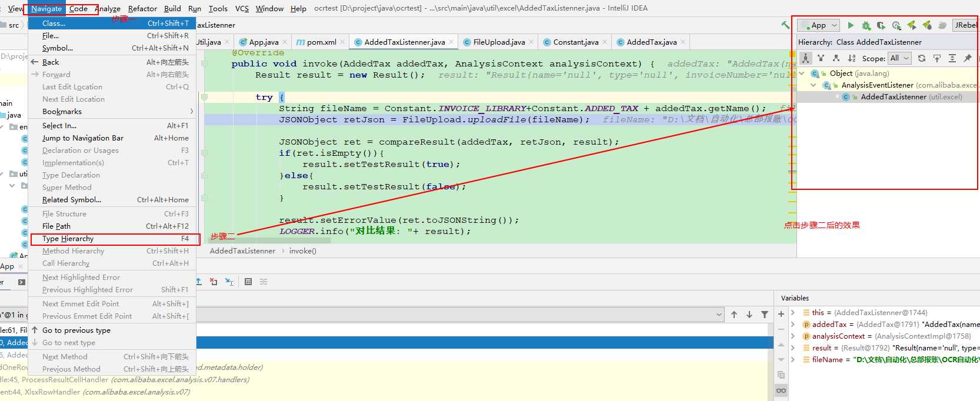Screen dimensions: 980x401
Task: Expand the fileName variable
Action: click(793, 360)
